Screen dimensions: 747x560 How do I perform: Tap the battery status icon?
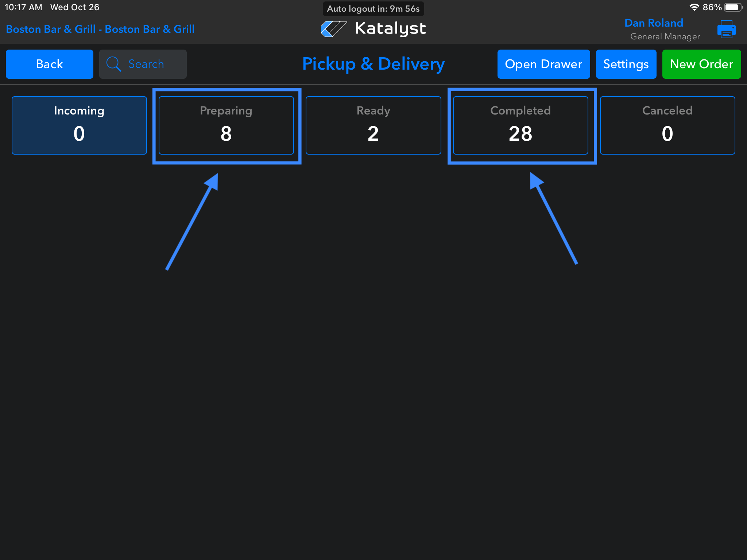click(733, 7)
